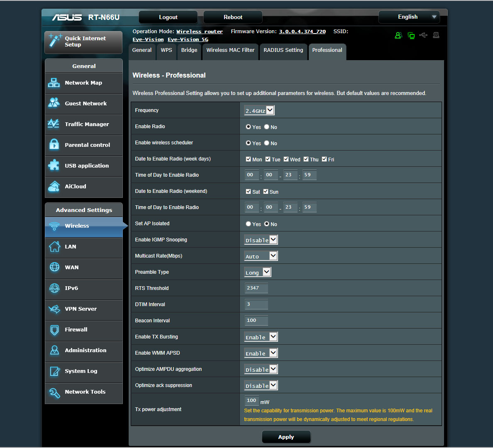Open the Network Map icon

54,83
